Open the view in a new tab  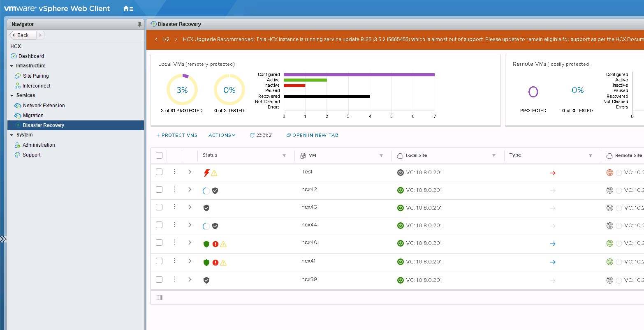click(312, 135)
